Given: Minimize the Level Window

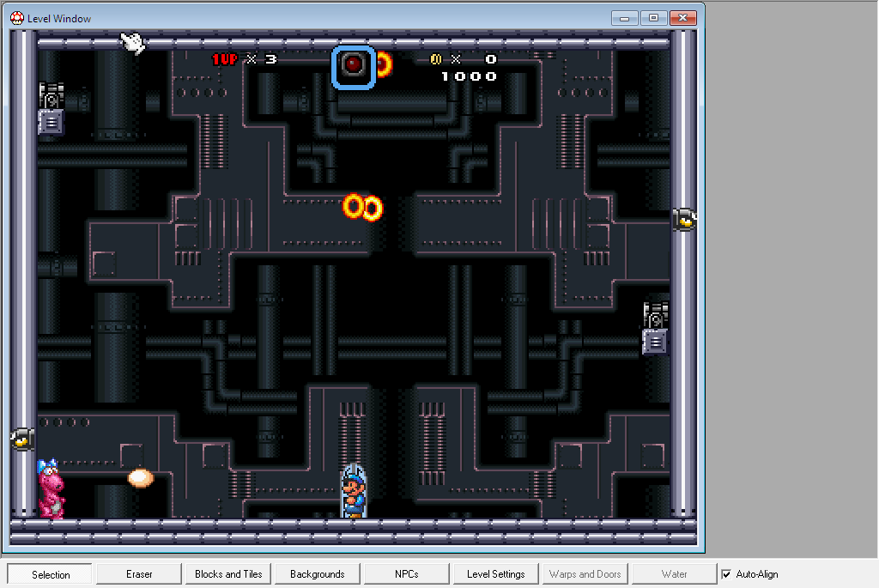Looking at the screenshot, I should (x=625, y=18).
